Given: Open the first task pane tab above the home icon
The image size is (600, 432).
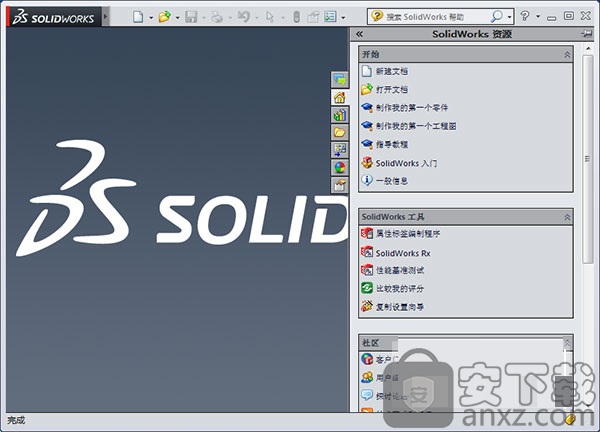Looking at the screenshot, I should point(339,80).
